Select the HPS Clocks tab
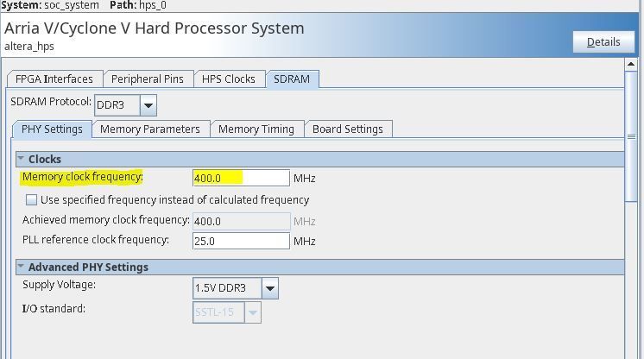The height and width of the screenshot is (359, 644). pyautogui.click(x=229, y=79)
